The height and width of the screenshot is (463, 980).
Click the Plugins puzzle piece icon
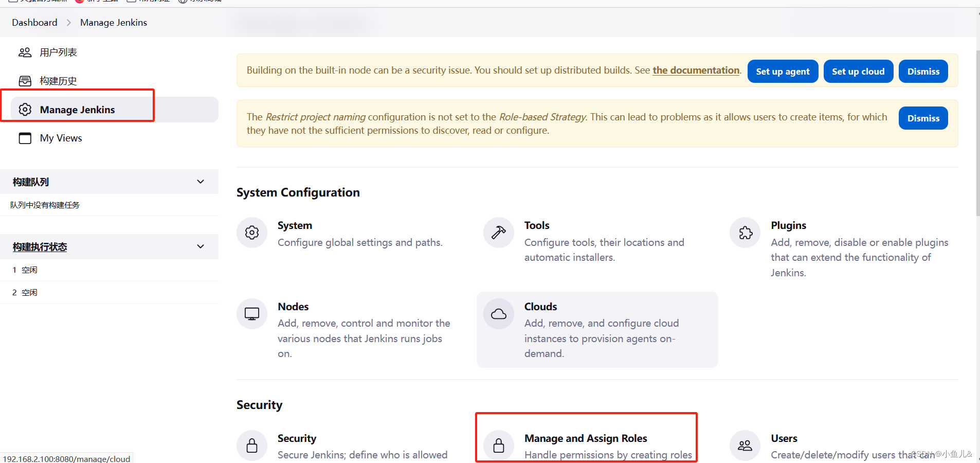pyautogui.click(x=745, y=233)
